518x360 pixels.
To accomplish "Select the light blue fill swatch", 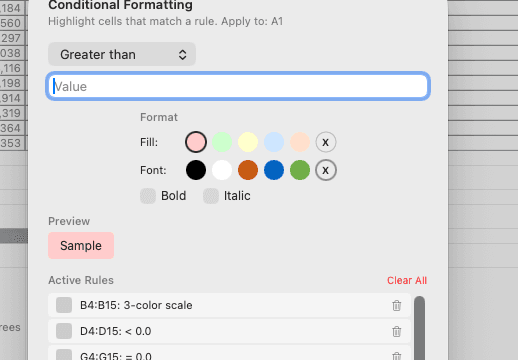I will pos(274,142).
